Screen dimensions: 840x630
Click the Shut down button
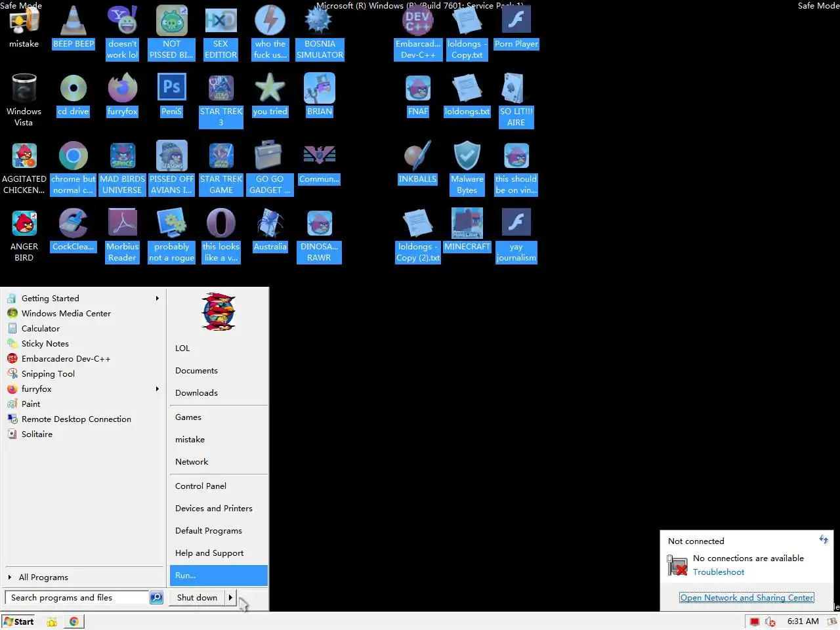click(x=197, y=597)
